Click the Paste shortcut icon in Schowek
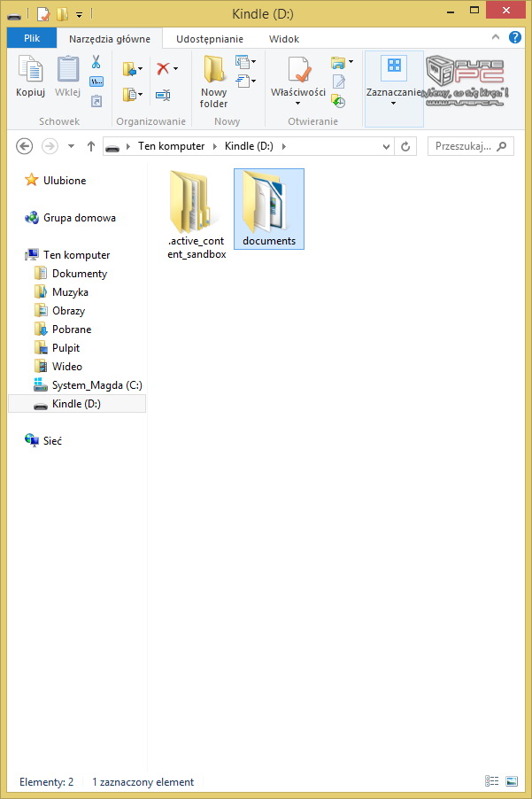This screenshot has width=532, height=799. pyautogui.click(x=96, y=101)
